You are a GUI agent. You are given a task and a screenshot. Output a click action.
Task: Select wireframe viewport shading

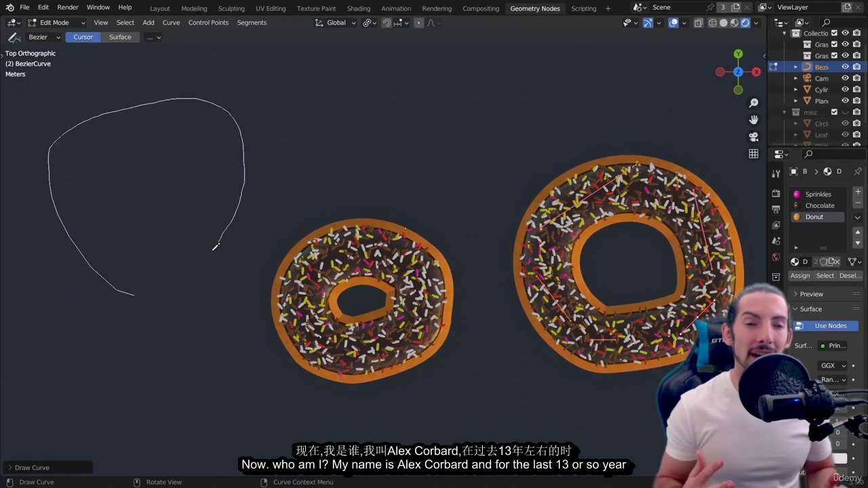coord(713,22)
